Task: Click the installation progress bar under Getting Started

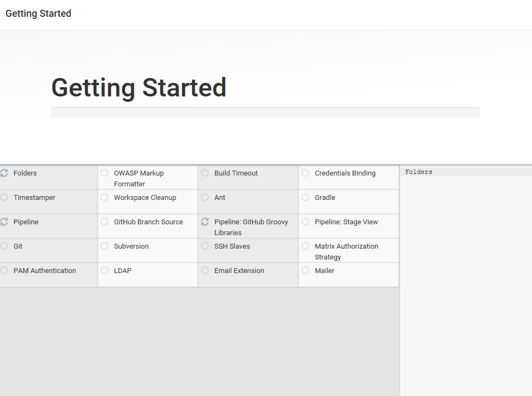Action: point(265,113)
